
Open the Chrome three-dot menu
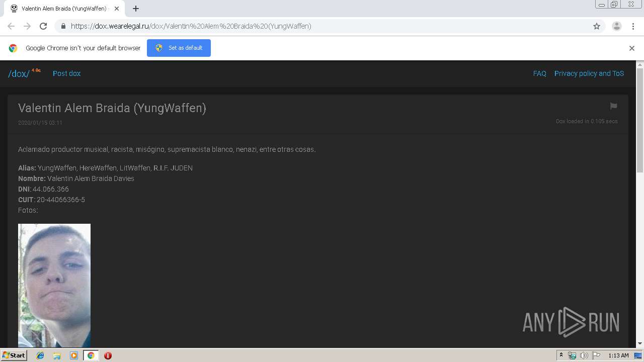633,26
